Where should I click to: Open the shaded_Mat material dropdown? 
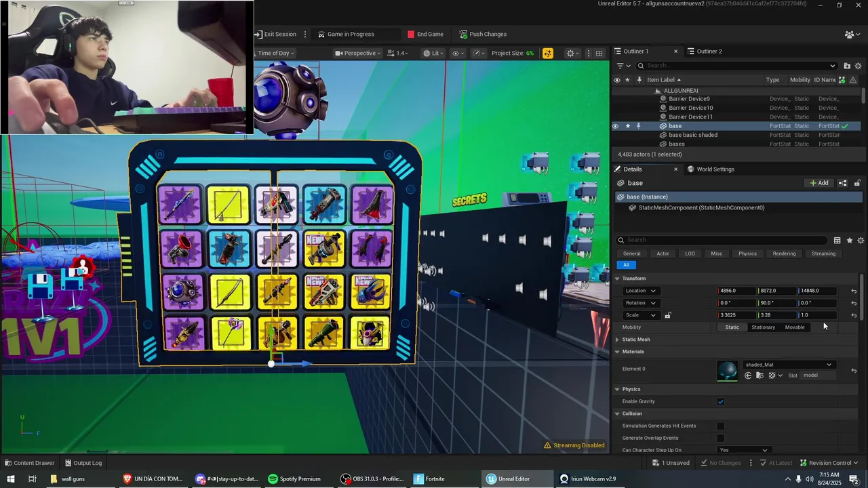(x=788, y=365)
